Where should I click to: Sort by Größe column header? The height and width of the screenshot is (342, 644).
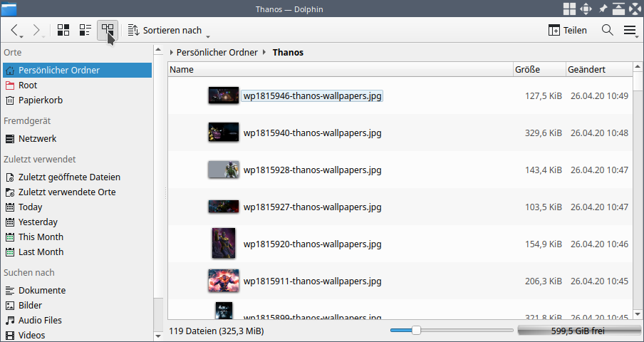point(540,69)
